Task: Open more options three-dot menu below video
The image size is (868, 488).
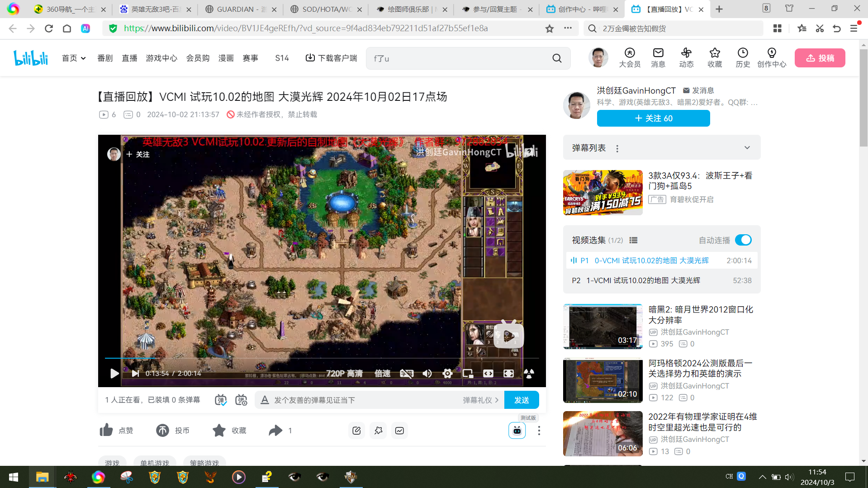Action: 539,431
